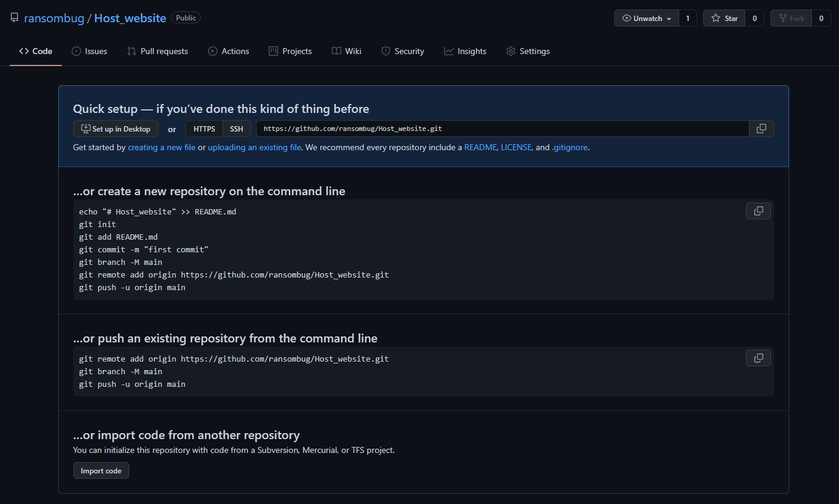Open the Actions tab
This screenshot has height=504, width=839.
(228, 51)
